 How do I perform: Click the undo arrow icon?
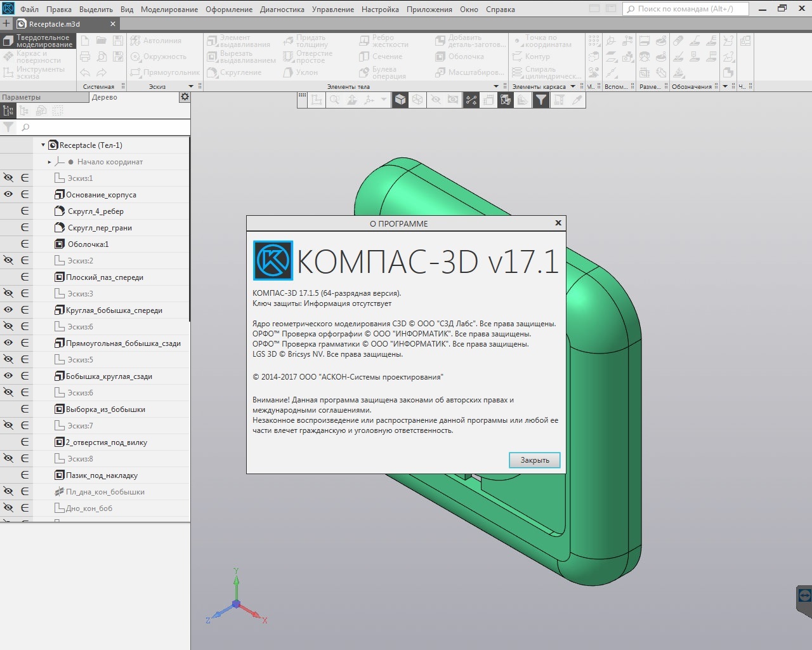pos(85,72)
